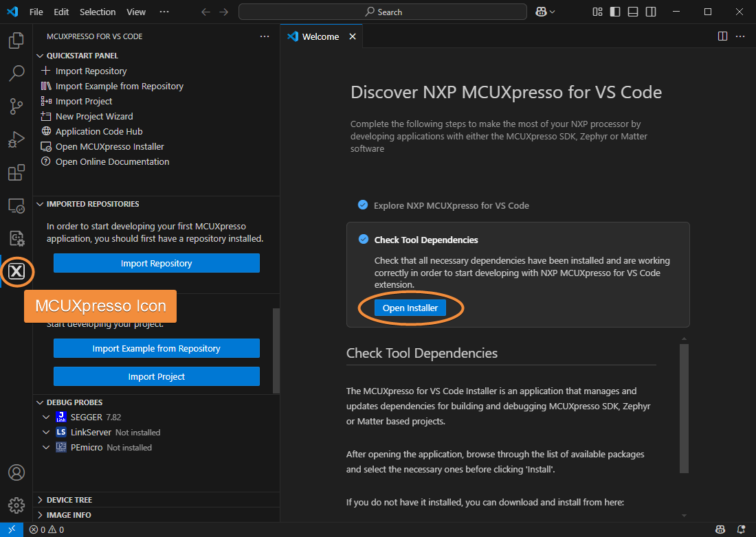Click the Search command center field
The image size is (756, 537).
click(x=382, y=12)
